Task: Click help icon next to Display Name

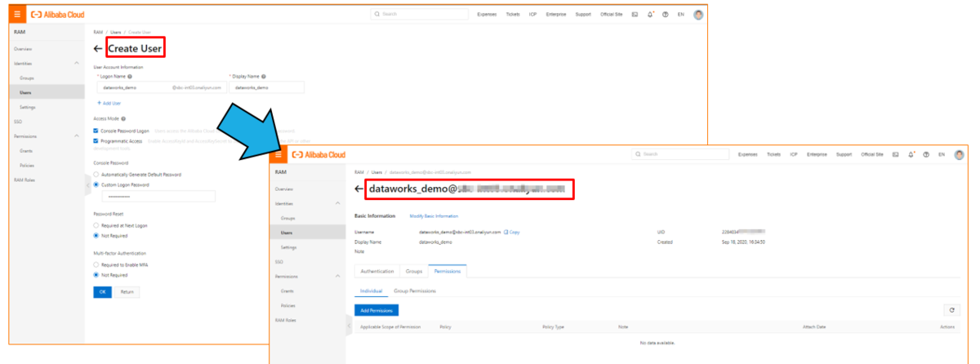Action: point(265,76)
